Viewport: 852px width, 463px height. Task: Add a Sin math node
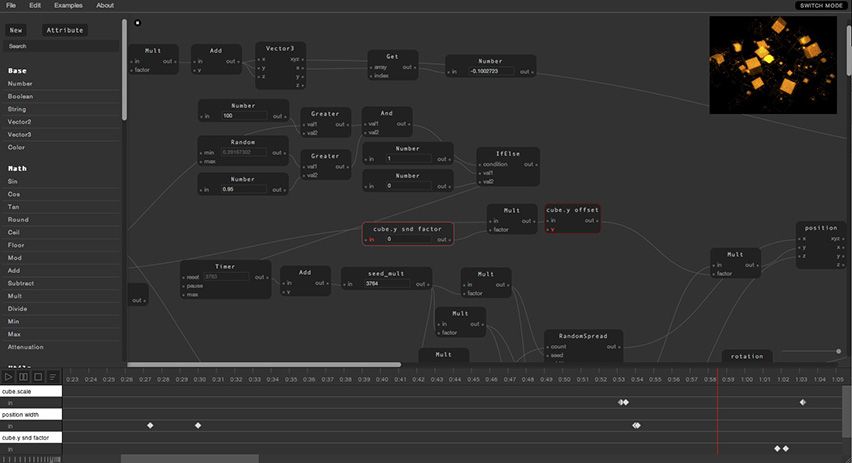pos(61,182)
